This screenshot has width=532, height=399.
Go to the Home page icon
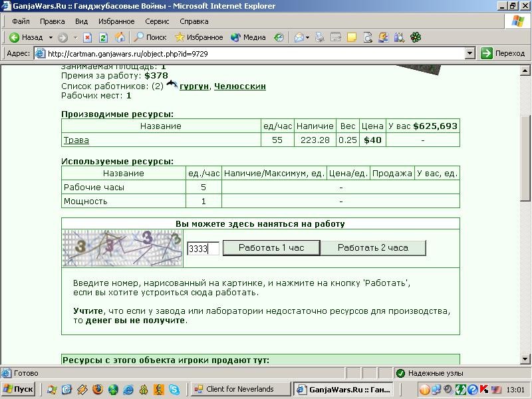120,37
